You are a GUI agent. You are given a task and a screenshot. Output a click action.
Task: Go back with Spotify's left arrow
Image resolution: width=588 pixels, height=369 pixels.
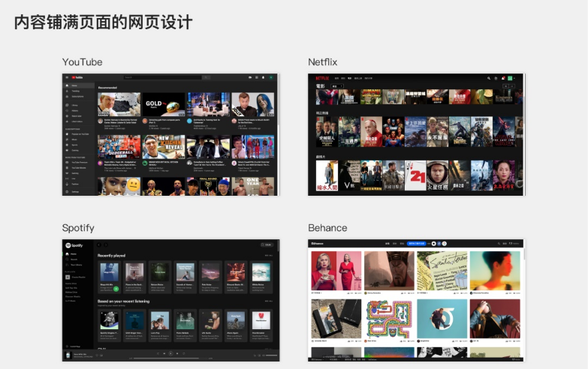(99, 245)
